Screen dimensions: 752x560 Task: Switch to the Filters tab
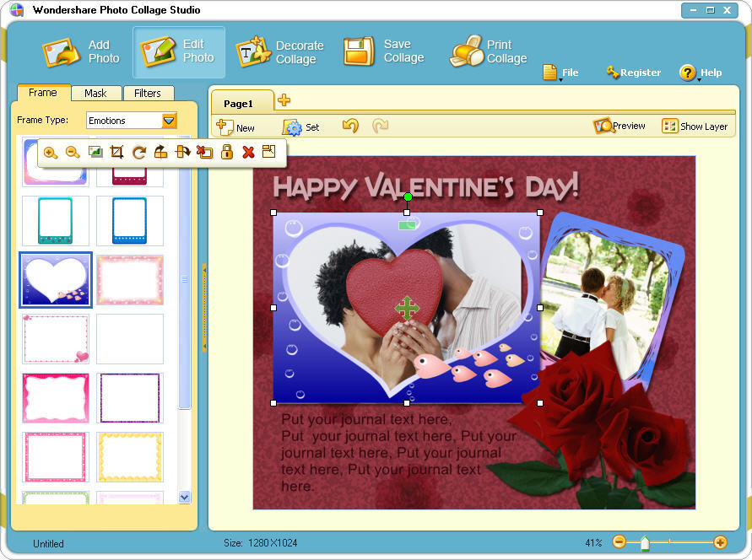tap(149, 94)
